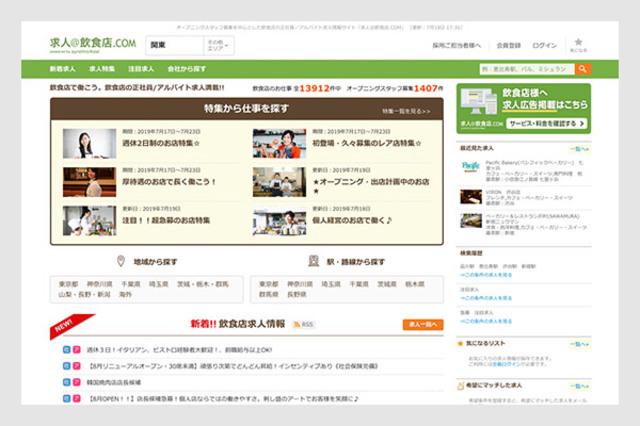This screenshot has width=640, height=426.
Task: Click the Pacific Bakery logo thumbnail
Action: pos(471,167)
